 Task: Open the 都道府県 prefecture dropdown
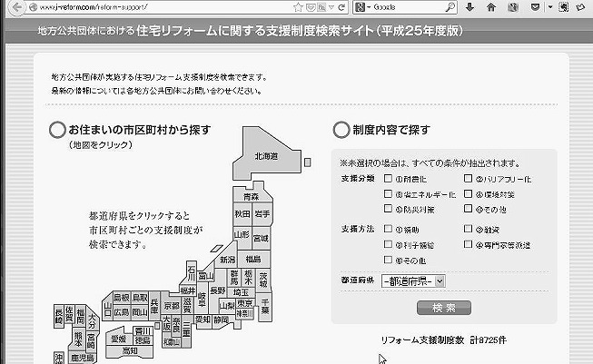pyautogui.click(x=413, y=282)
